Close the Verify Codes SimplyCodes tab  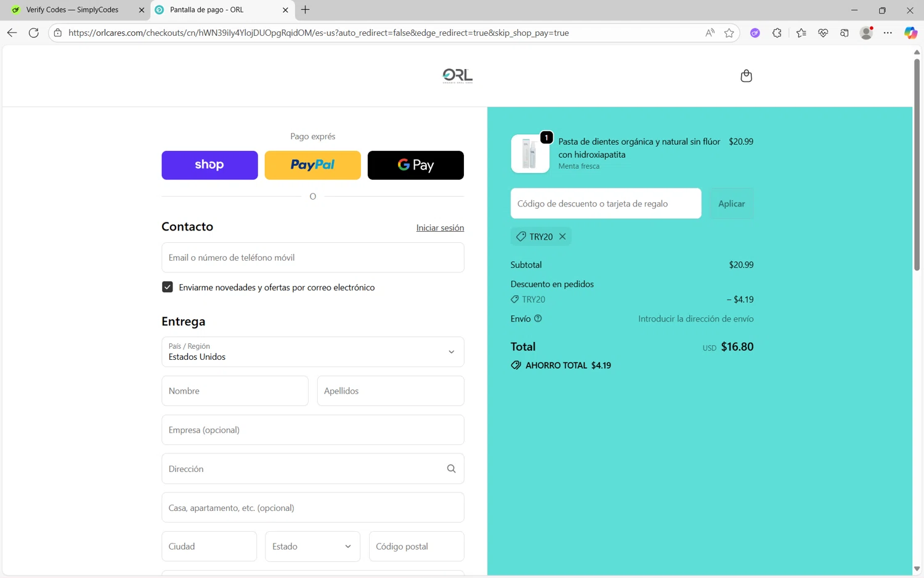(x=141, y=10)
